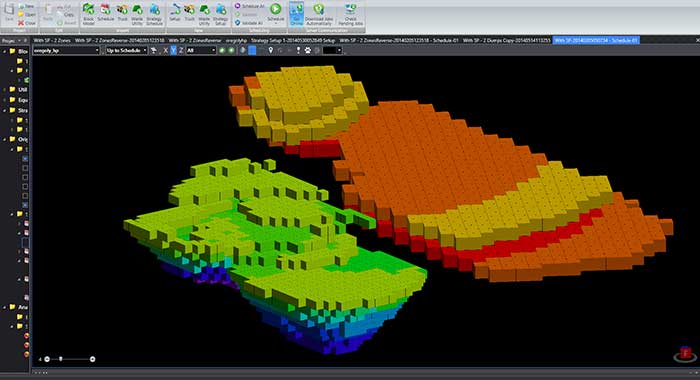The height and width of the screenshot is (380, 700).
Task: Click Check Pending Jobs icon
Action: 350,14
